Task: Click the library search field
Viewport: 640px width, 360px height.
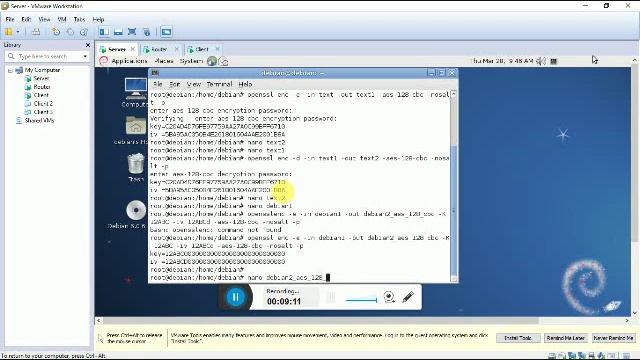Action: [x=47, y=56]
